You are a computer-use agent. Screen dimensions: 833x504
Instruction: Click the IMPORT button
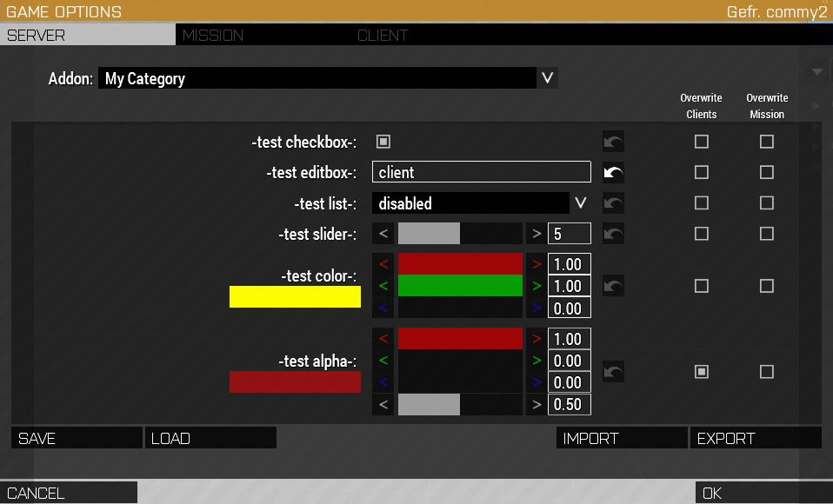point(622,438)
